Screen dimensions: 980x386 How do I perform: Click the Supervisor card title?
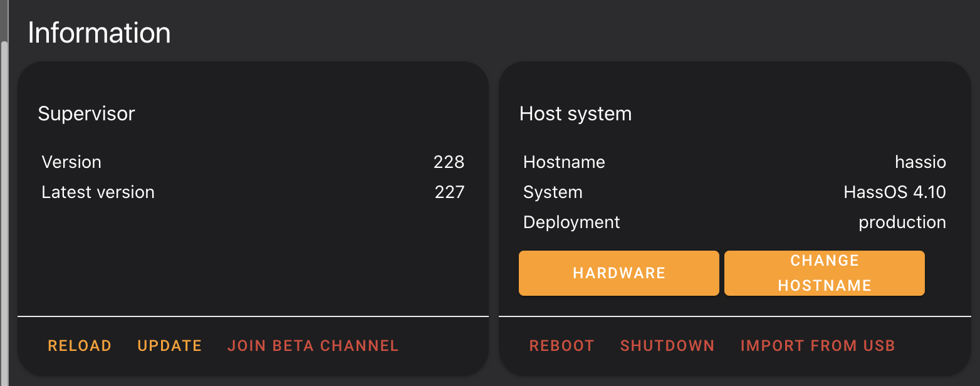coord(87,113)
